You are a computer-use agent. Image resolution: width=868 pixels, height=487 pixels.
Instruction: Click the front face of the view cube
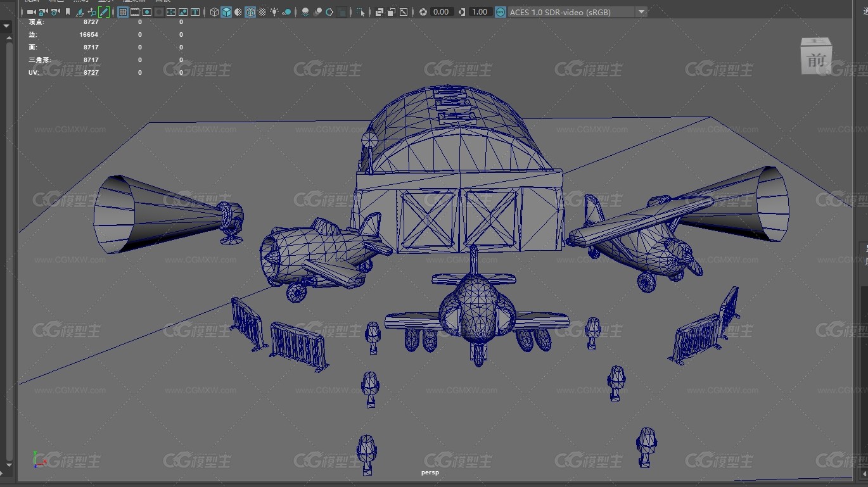point(815,61)
